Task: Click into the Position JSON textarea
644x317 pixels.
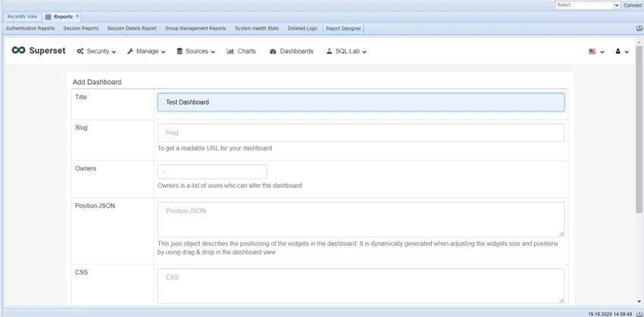Action: pos(361,219)
